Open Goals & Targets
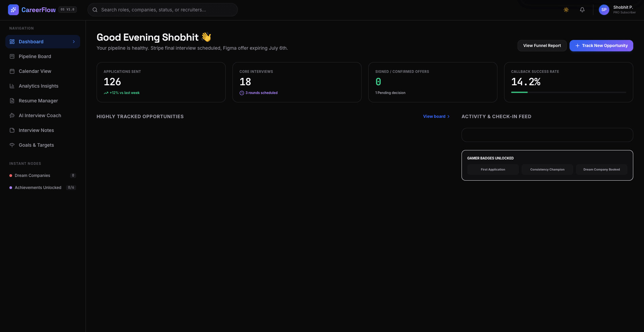Image resolution: width=644 pixels, height=332 pixels. click(43, 145)
